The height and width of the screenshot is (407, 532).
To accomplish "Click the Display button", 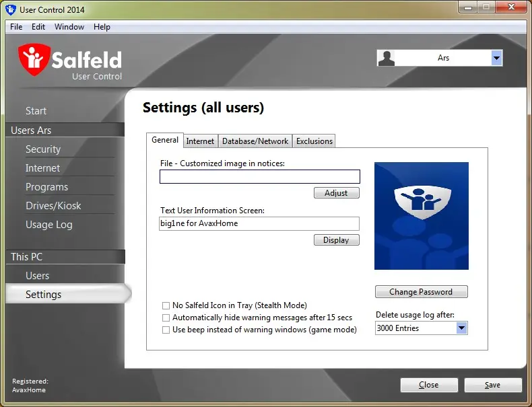I will tap(336, 240).
